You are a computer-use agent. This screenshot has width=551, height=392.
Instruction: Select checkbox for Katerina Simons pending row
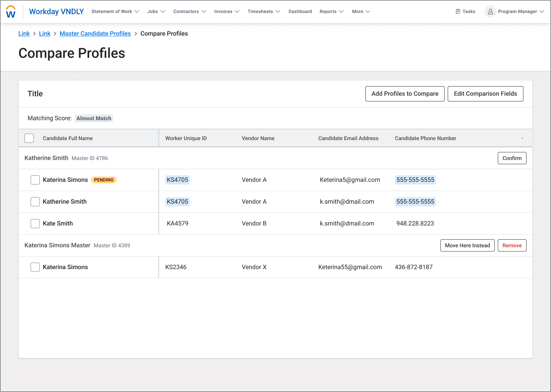(x=35, y=180)
